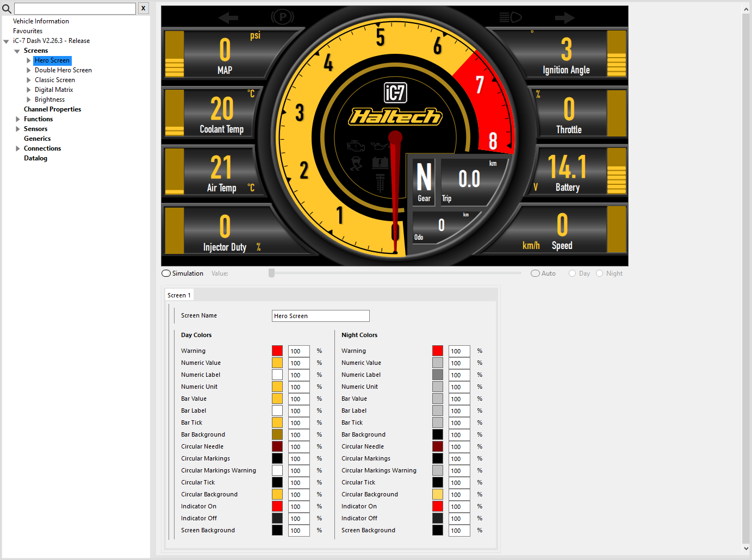The height and width of the screenshot is (560, 752).
Task: Click the search magnifier icon
Action: coord(7,9)
